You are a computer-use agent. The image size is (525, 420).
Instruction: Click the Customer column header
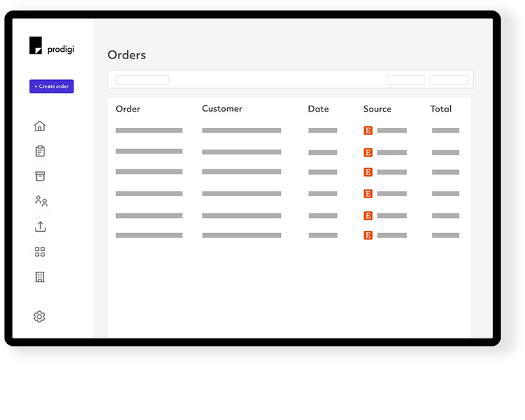point(222,109)
